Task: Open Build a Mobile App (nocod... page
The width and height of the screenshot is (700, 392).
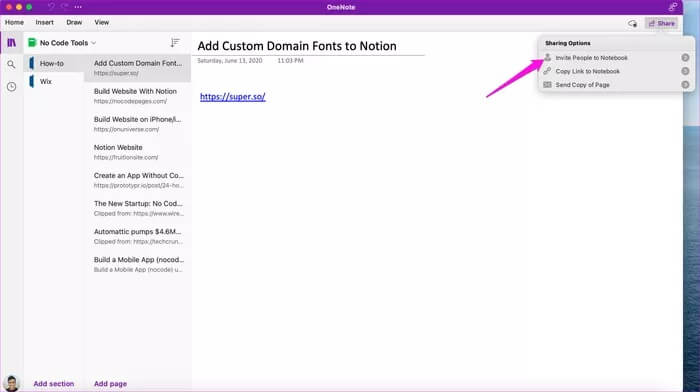Action: 138,265
